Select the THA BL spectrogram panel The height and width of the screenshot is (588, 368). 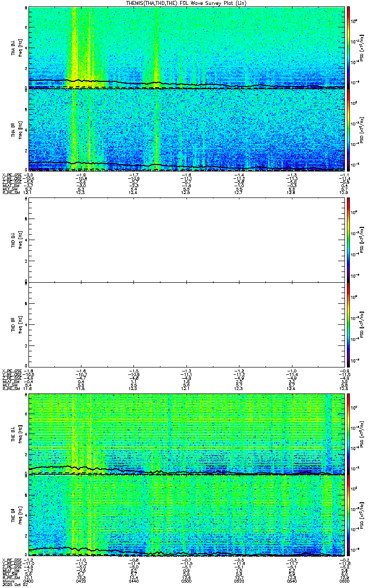[x=186, y=48]
